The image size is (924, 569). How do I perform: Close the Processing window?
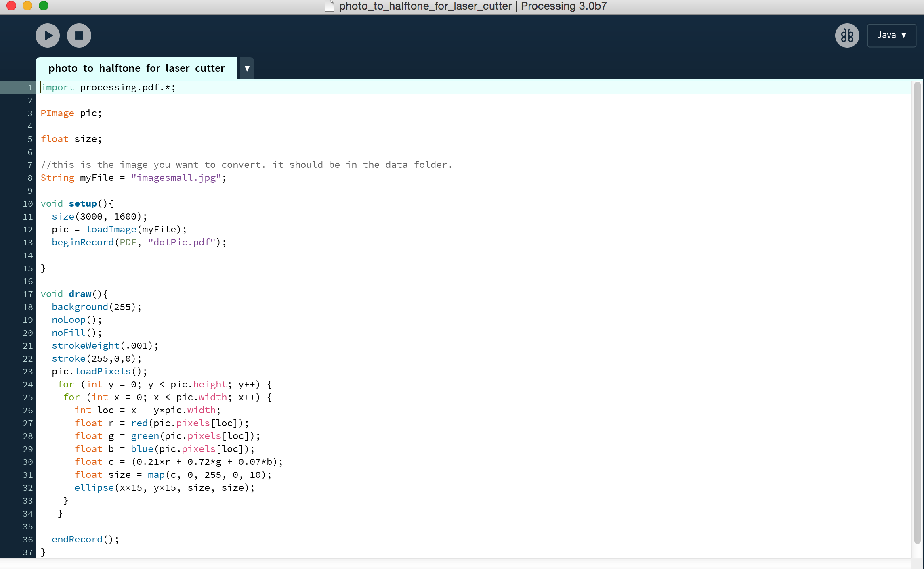coord(11,6)
